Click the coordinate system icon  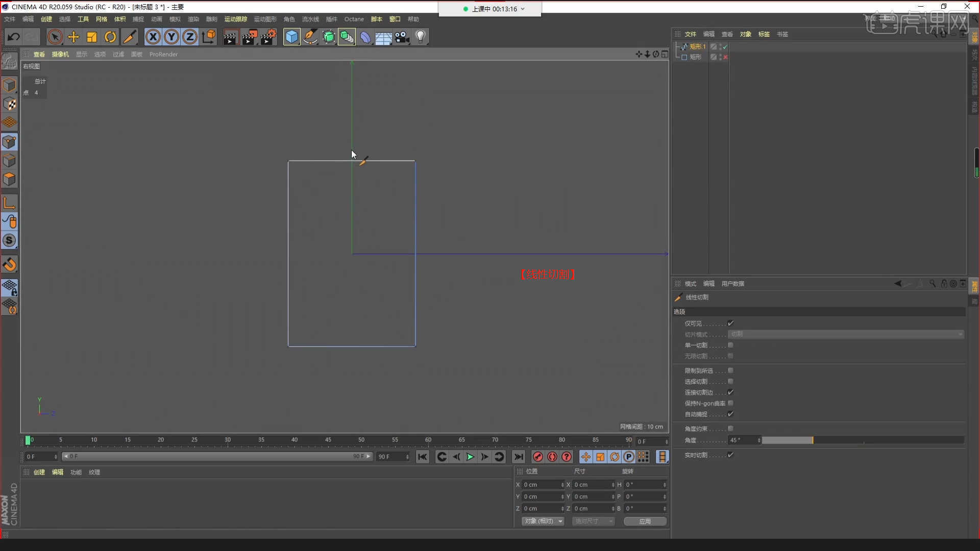click(x=209, y=37)
